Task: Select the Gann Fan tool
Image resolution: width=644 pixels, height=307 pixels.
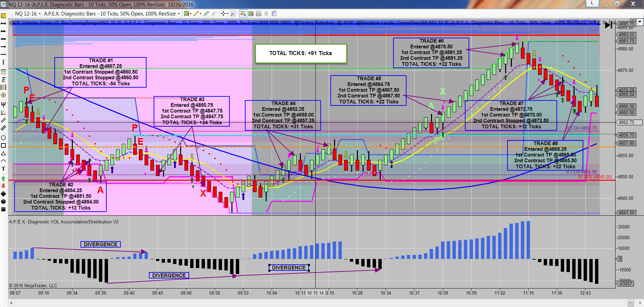Action: [3, 112]
